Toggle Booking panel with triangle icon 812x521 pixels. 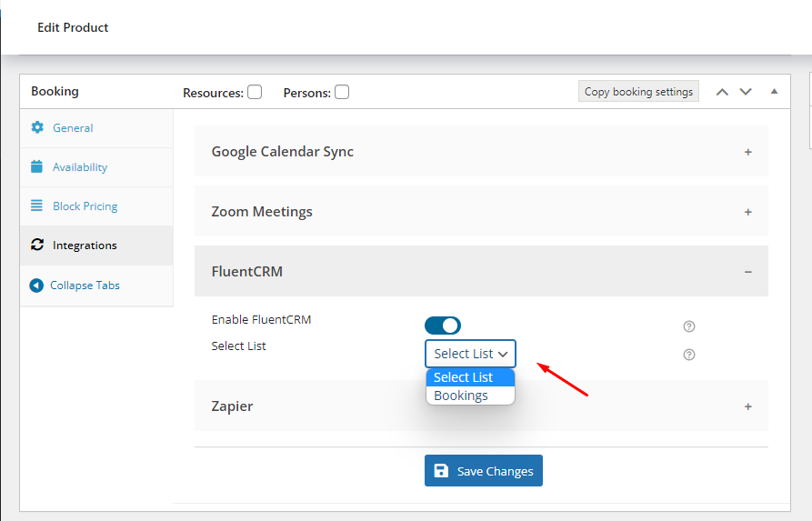[774, 91]
